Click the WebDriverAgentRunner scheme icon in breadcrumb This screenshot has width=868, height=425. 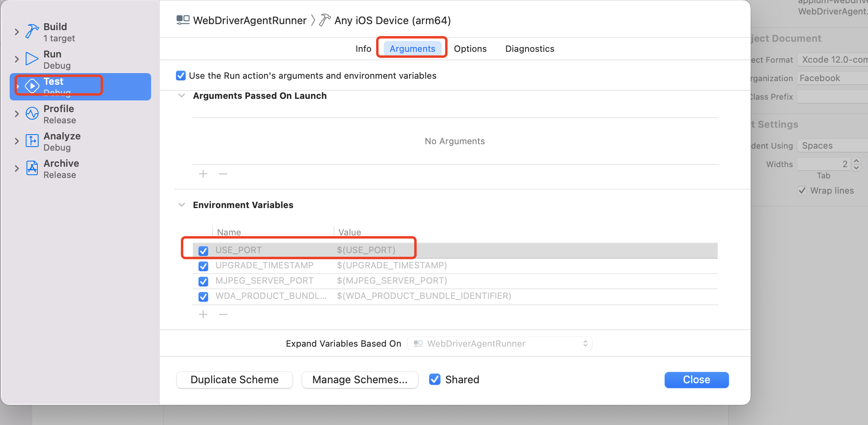pyautogui.click(x=183, y=20)
